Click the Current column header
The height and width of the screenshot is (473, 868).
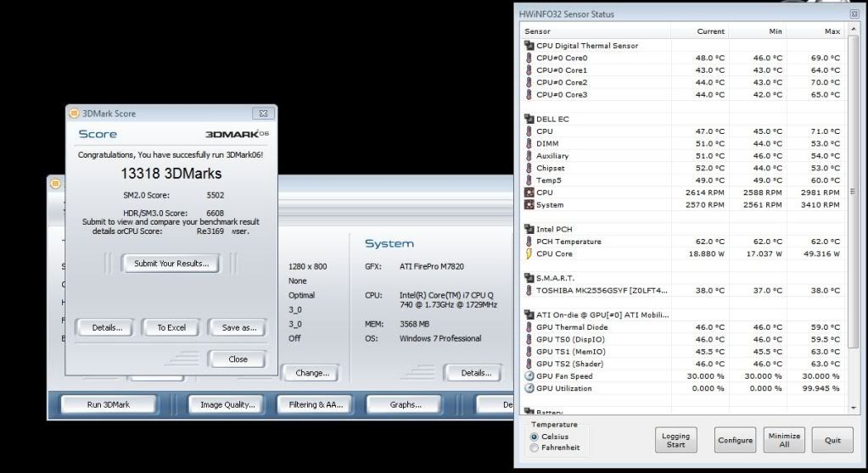700,31
